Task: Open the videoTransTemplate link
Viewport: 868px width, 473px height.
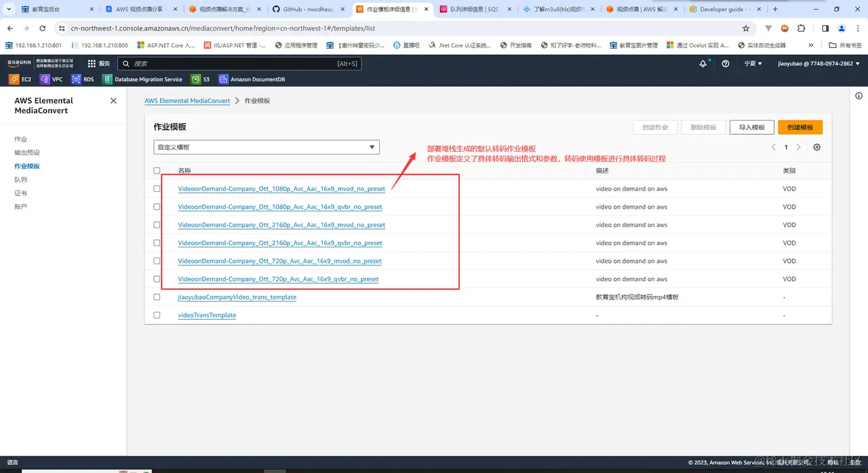Action: pyautogui.click(x=207, y=315)
